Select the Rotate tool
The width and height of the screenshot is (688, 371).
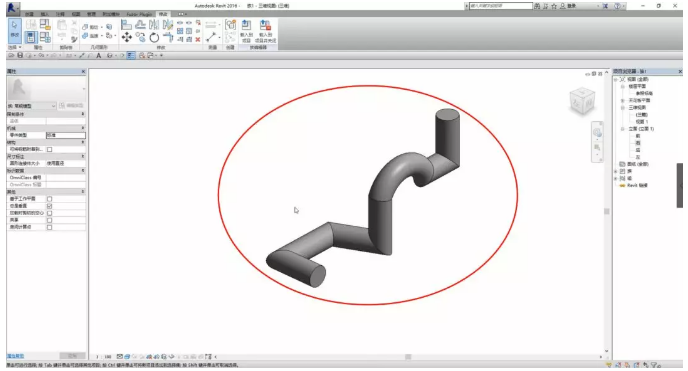click(154, 37)
